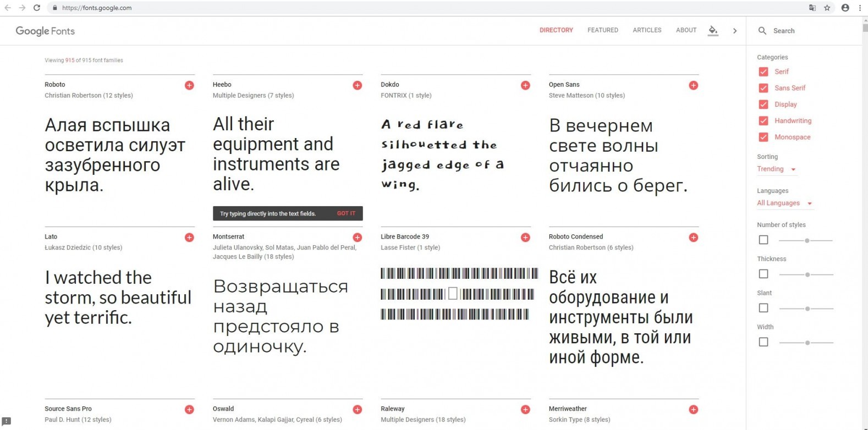Enable the Thickness filter checkbox

click(763, 274)
